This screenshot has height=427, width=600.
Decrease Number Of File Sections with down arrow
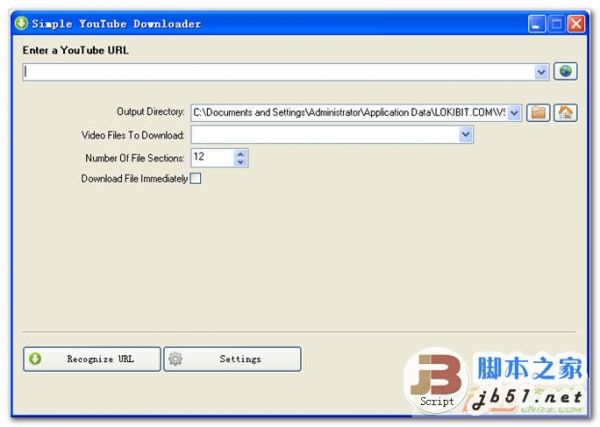click(x=240, y=162)
